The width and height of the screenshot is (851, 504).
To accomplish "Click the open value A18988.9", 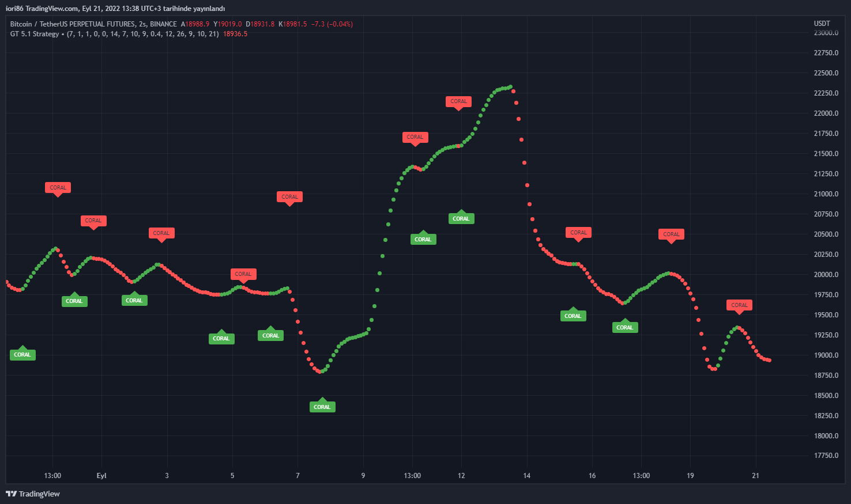I will [195, 24].
